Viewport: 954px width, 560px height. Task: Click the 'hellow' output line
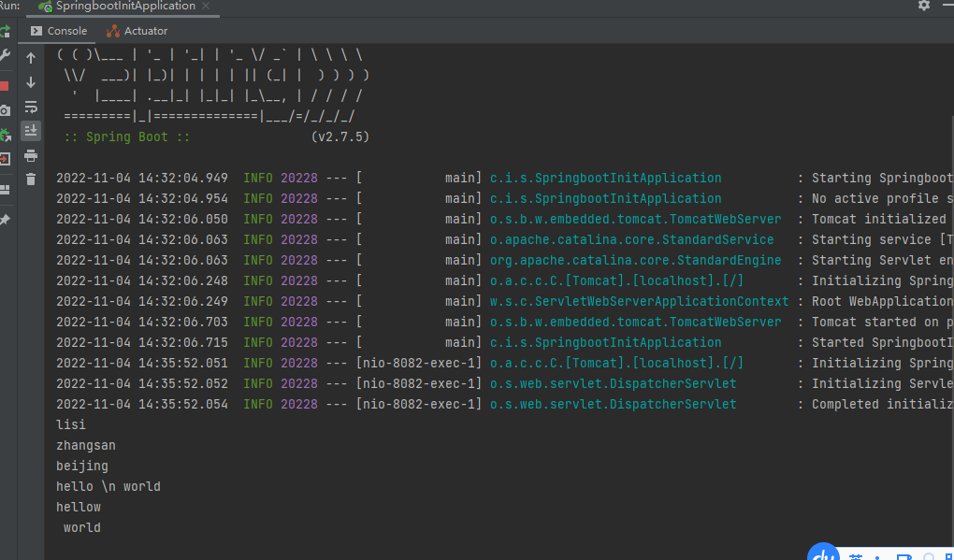[x=79, y=507]
